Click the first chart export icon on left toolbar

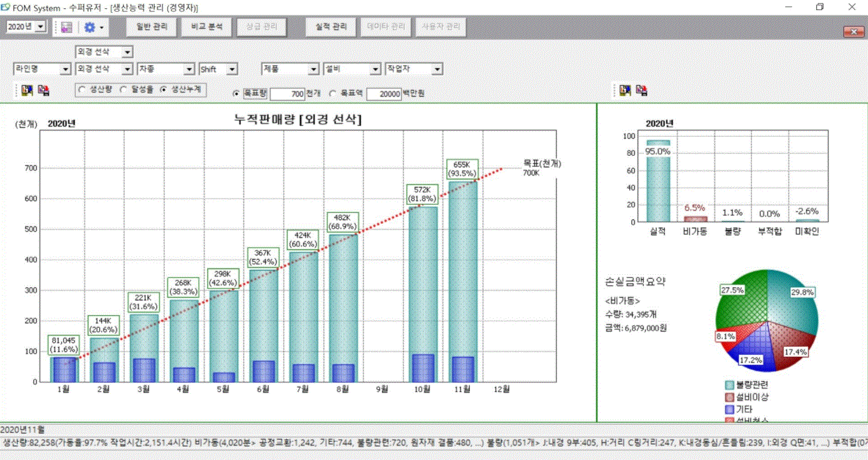click(27, 90)
